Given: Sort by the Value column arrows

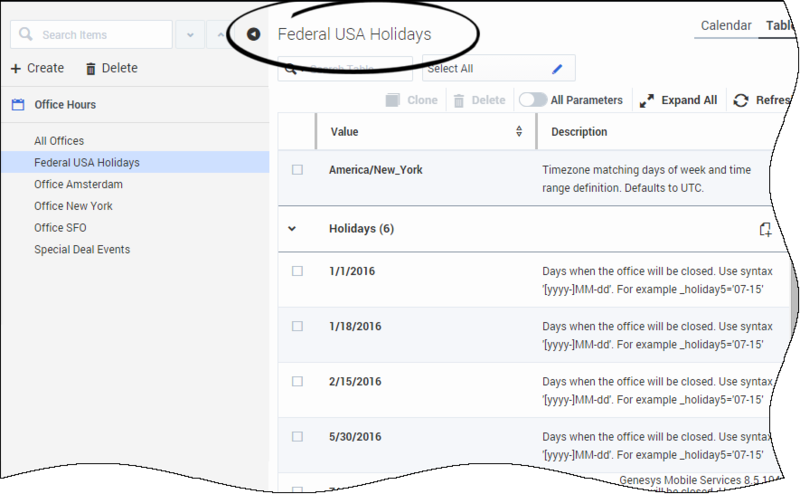Looking at the screenshot, I should click(519, 132).
